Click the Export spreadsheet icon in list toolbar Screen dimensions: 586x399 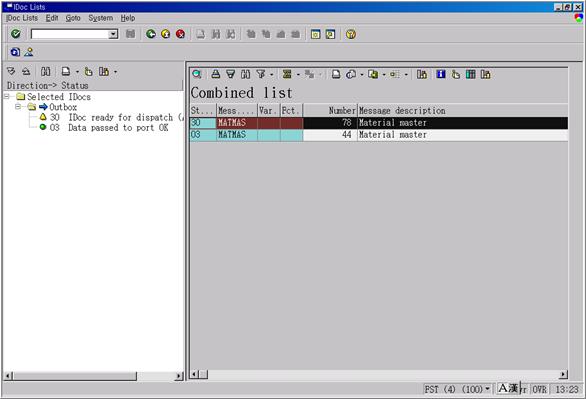[373, 74]
